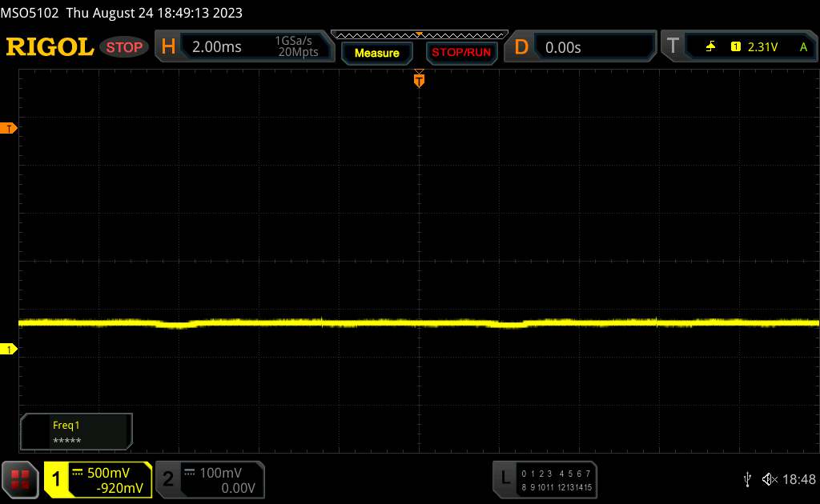Toggle the logic analyzer L channels panel
820x504 pixels.
545,479
